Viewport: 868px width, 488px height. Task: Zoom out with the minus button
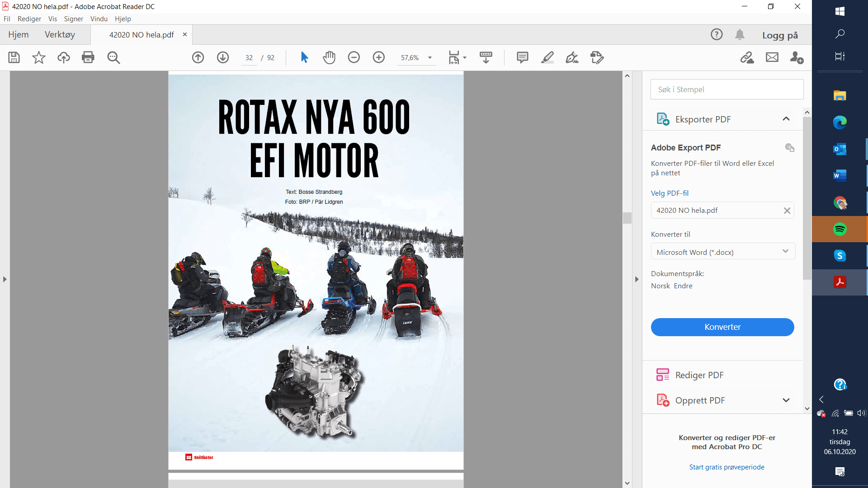pyautogui.click(x=354, y=57)
